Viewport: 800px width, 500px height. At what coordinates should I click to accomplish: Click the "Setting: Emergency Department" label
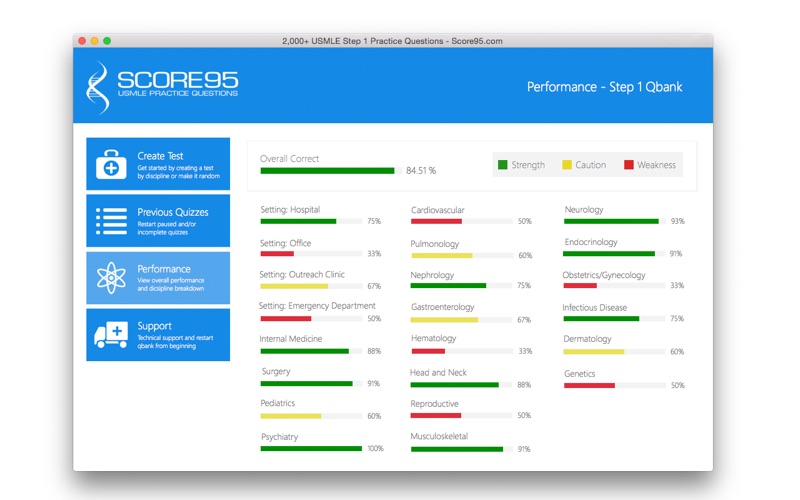pos(317,306)
